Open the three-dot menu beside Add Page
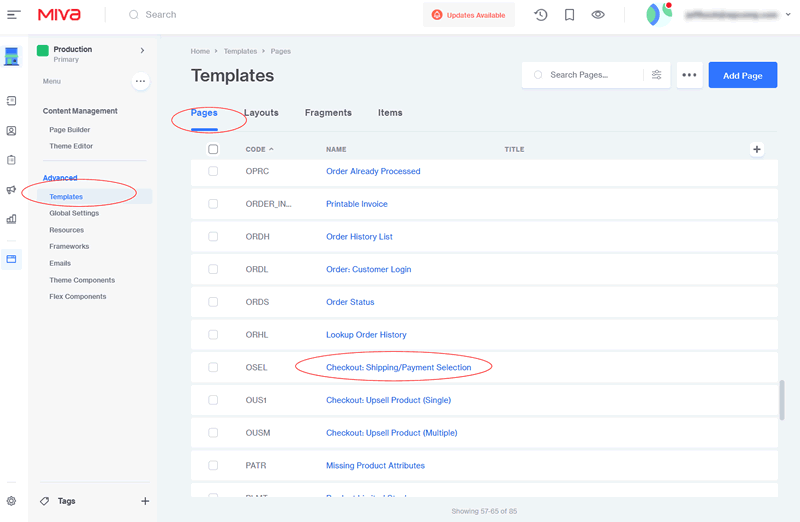The height and width of the screenshot is (522, 800). click(688, 75)
